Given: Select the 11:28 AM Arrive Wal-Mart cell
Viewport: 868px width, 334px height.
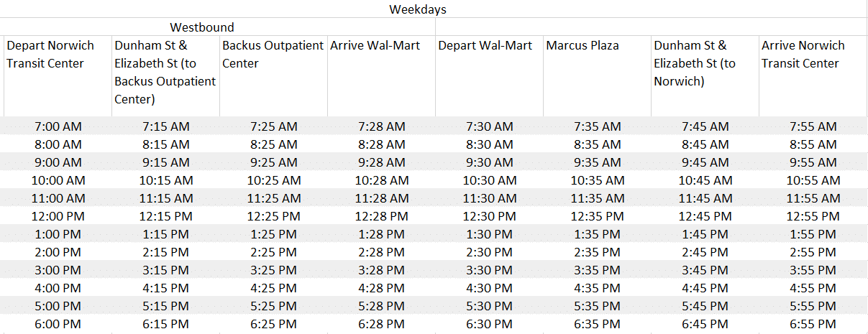Looking at the screenshot, I should 381,198.
